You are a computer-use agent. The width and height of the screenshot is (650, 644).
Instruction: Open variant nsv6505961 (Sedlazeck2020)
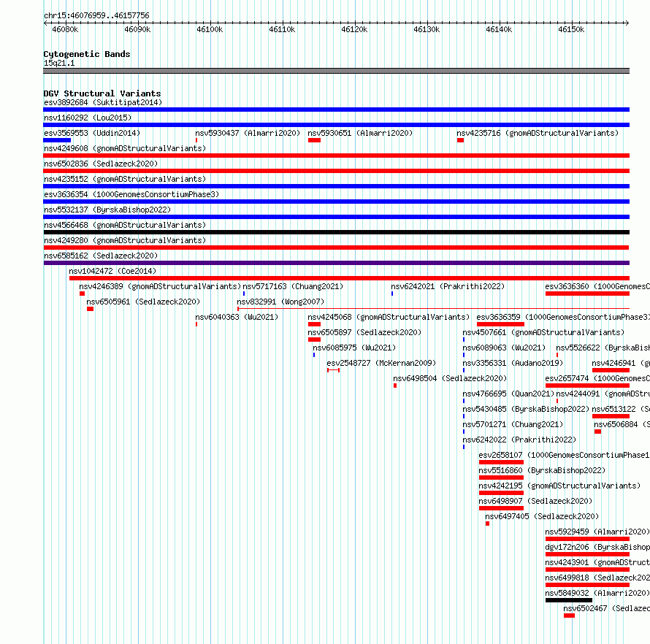click(143, 302)
